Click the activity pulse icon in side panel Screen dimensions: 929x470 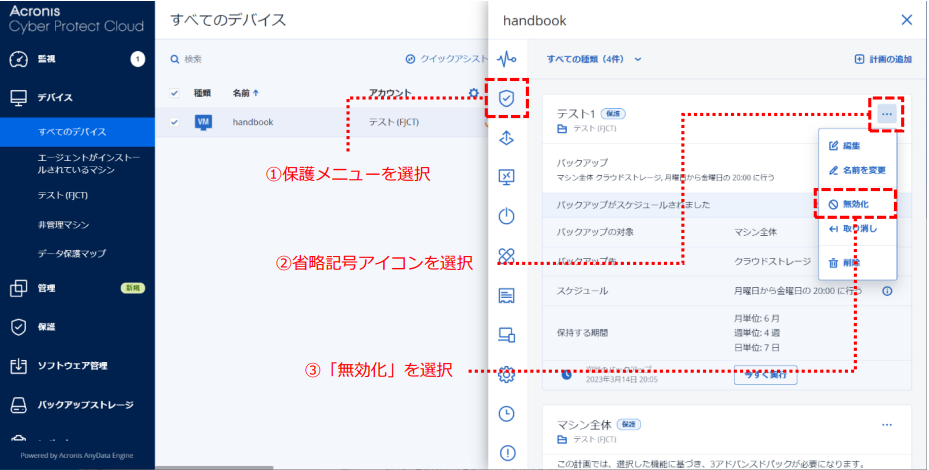[x=506, y=58]
